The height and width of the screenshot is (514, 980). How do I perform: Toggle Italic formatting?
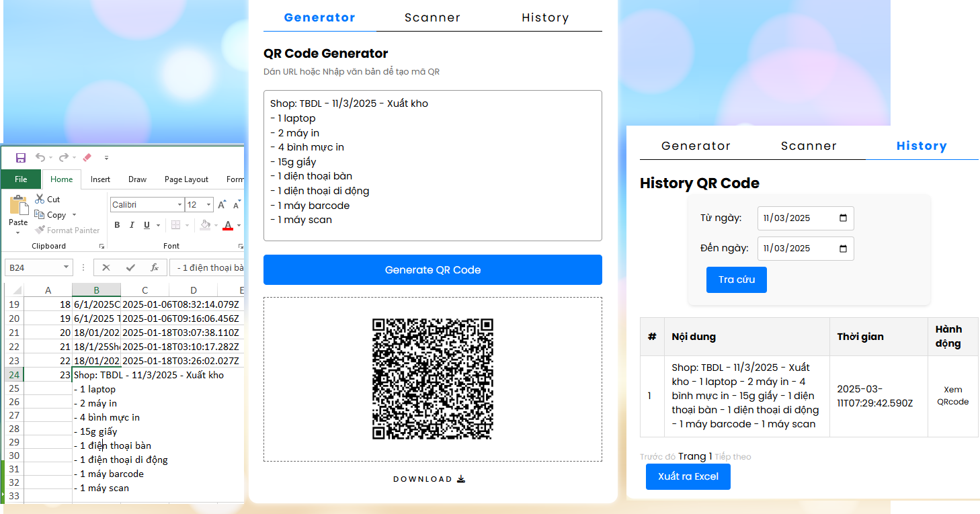[x=132, y=225]
